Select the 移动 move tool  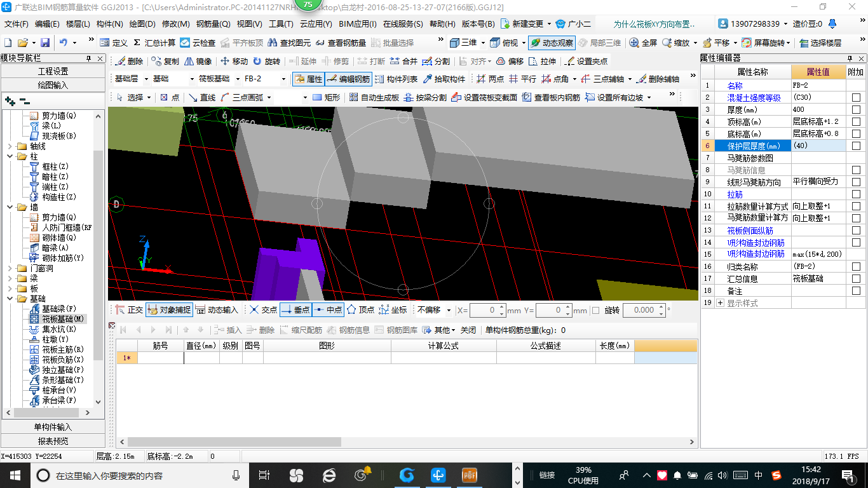coord(234,61)
